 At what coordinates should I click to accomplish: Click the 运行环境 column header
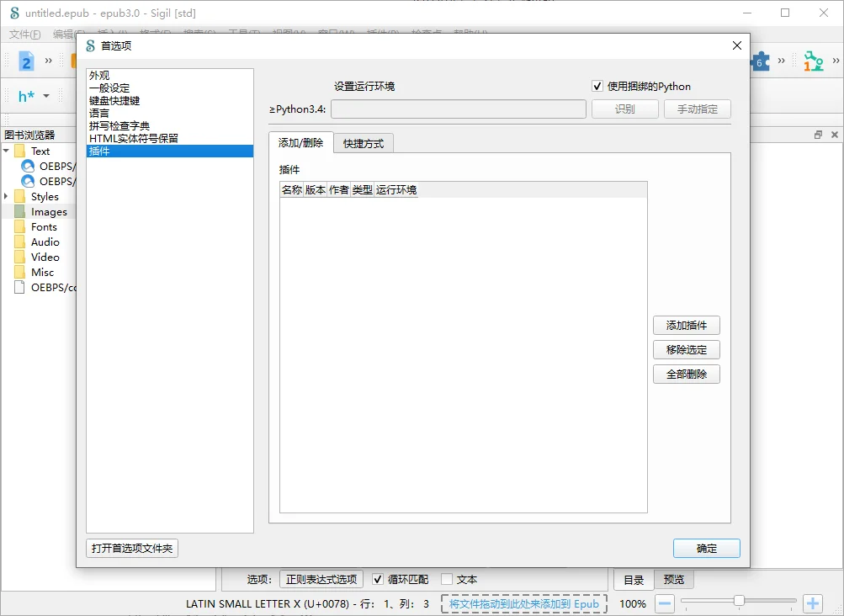click(x=396, y=190)
